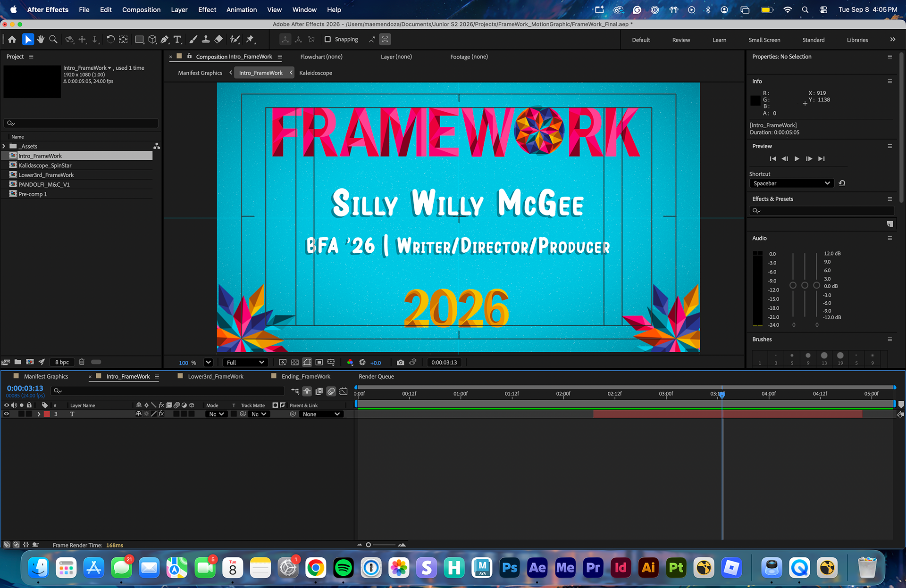Open the layer 3 Track Matte dropdown
The height and width of the screenshot is (588, 906).
point(259,414)
